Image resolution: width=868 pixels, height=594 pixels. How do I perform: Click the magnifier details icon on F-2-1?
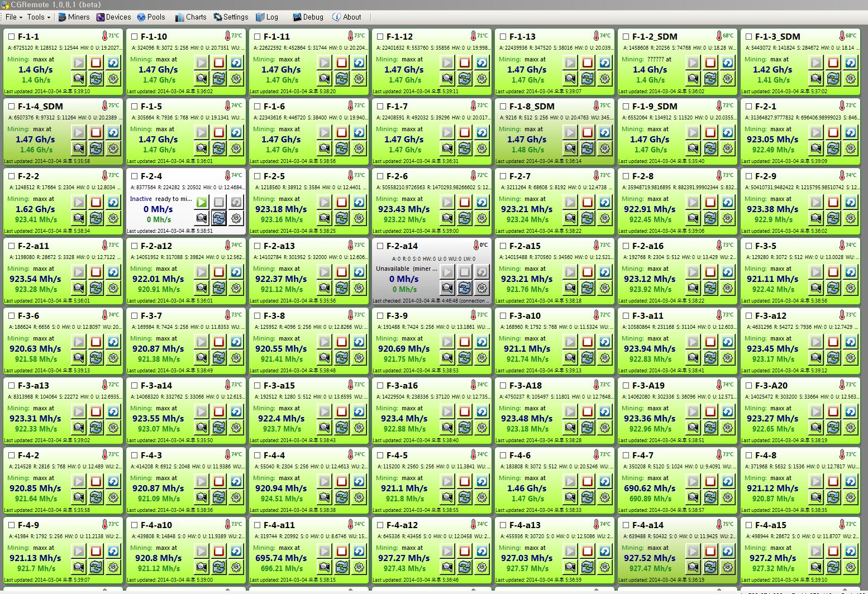816,148
